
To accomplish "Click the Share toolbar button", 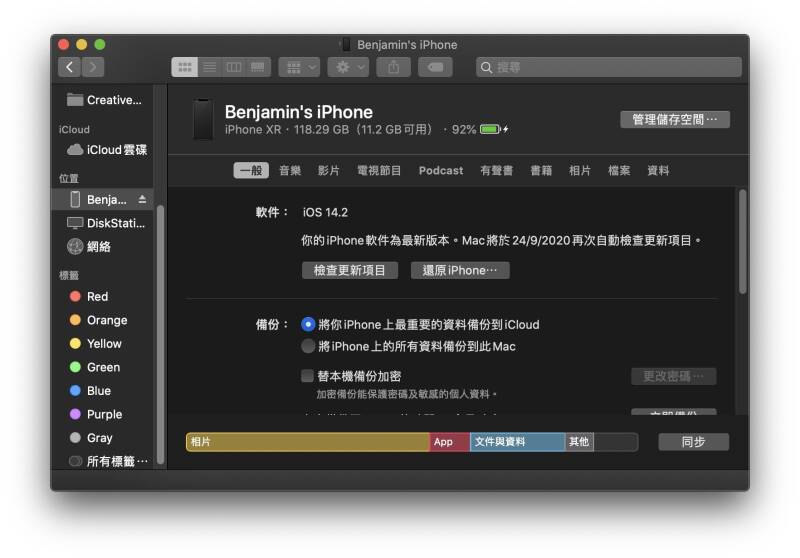I will click(393, 67).
